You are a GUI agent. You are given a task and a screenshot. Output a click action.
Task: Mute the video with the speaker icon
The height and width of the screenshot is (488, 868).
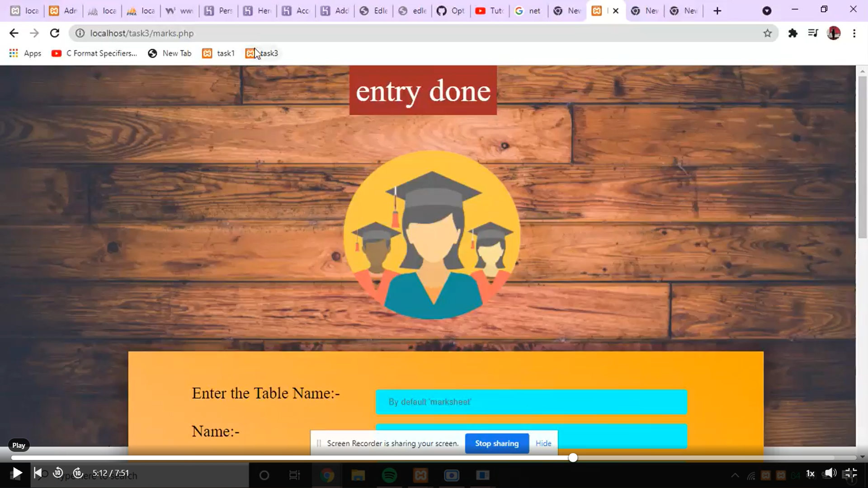(830, 473)
